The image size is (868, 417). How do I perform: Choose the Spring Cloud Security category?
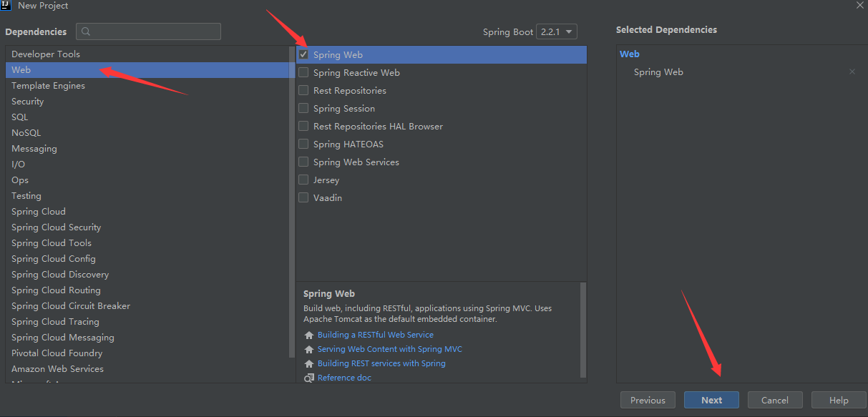click(147, 227)
